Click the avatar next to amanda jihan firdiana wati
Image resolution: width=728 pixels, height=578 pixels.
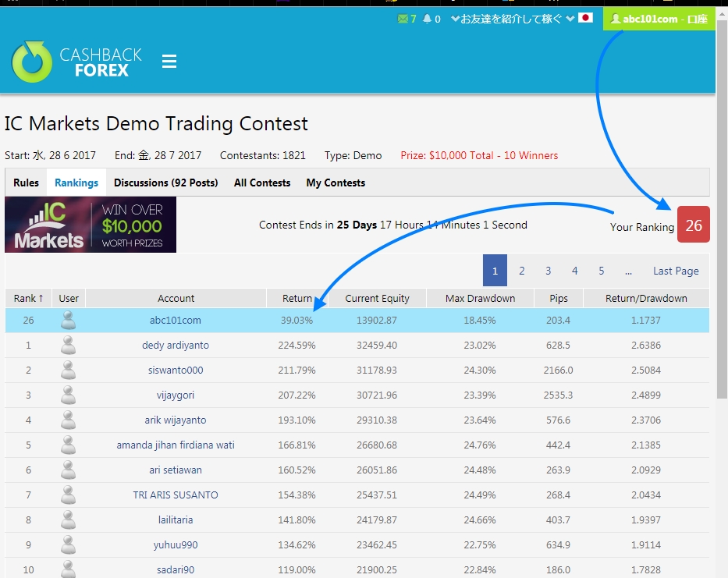[x=68, y=445]
